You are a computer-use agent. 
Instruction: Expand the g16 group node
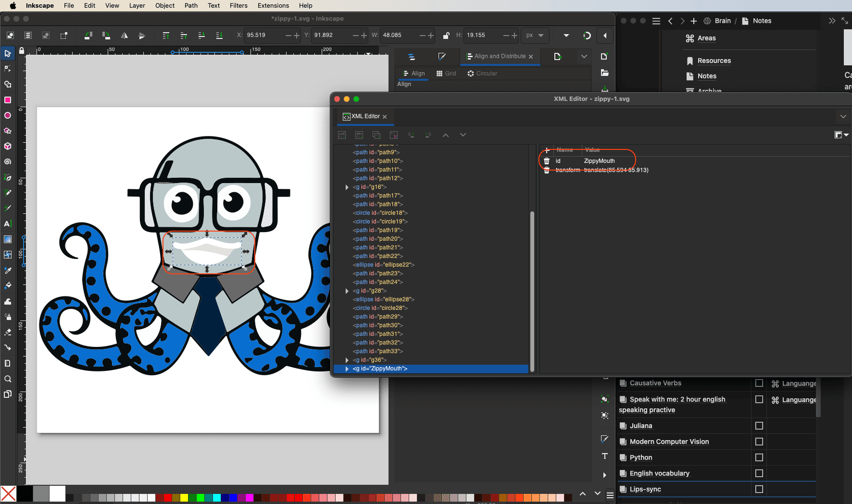point(347,187)
